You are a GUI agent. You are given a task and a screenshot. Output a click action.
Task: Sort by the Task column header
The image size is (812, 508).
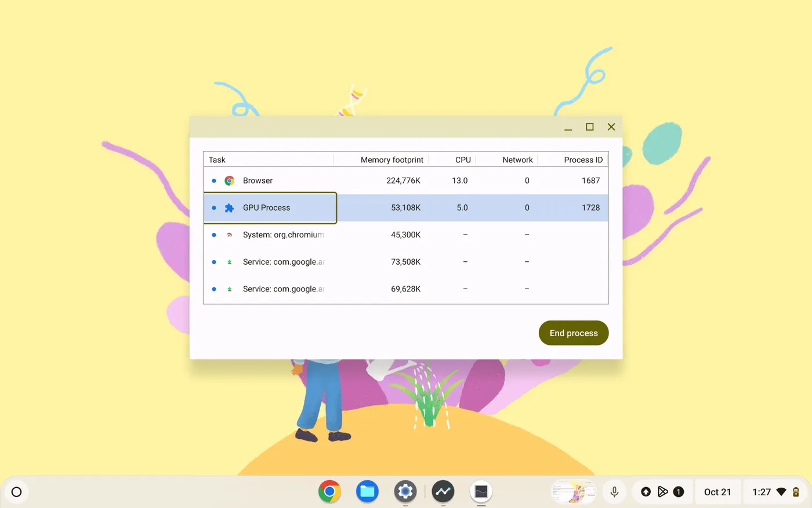pyautogui.click(x=269, y=160)
